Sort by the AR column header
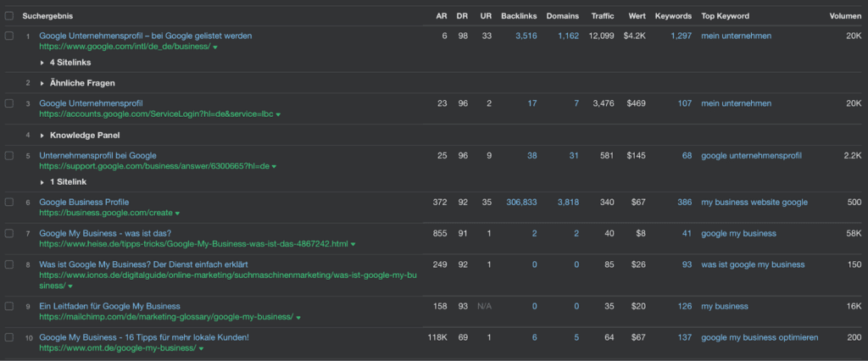 point(442,16)
